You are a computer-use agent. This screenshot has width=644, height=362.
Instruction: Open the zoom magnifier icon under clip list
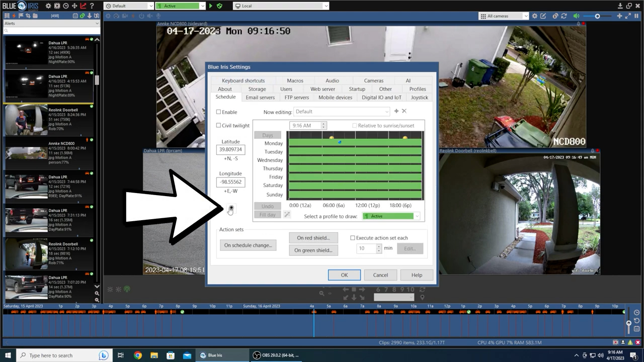[97, 293]
